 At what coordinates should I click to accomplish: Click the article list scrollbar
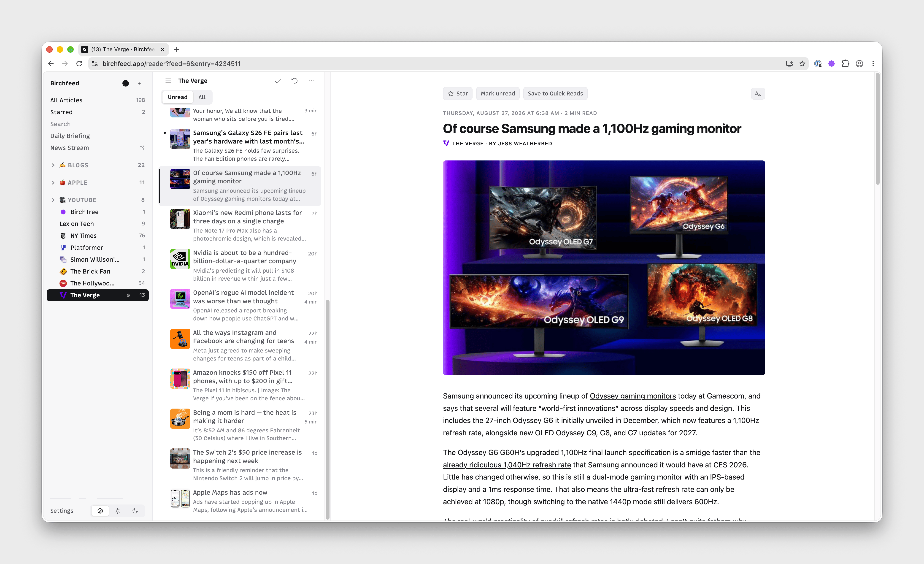(327, 409)
